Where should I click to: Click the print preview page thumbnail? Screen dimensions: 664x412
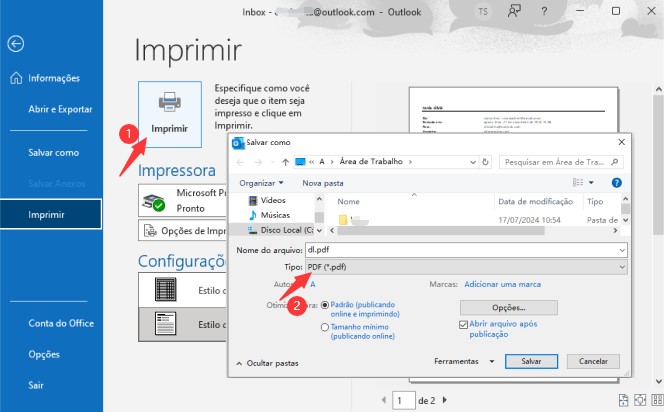(513, 110)
